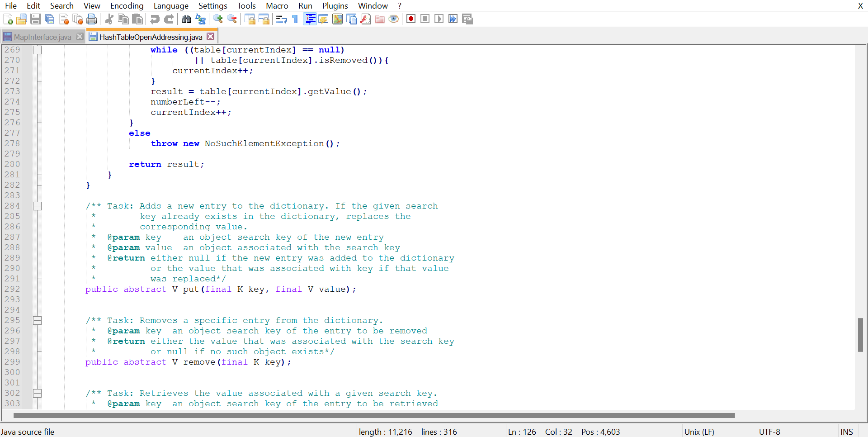Collapse the code fold at line 284

38,206
